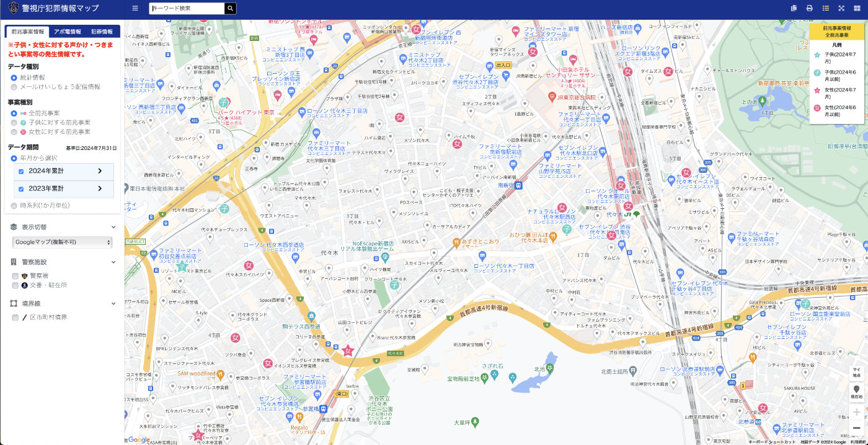This screenshot has height=445, width=868.
Task: Select the 全前兆事案 radio option
Action: 14,113
